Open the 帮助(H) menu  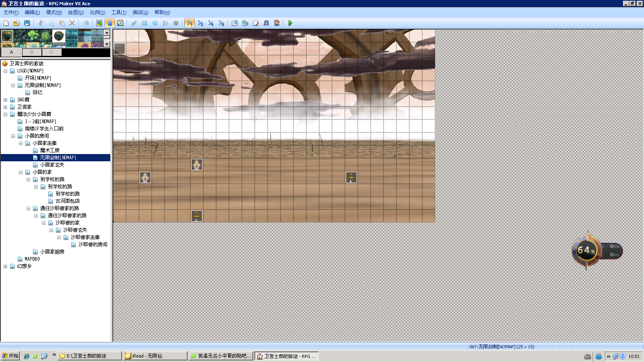[x=162, y=12]
